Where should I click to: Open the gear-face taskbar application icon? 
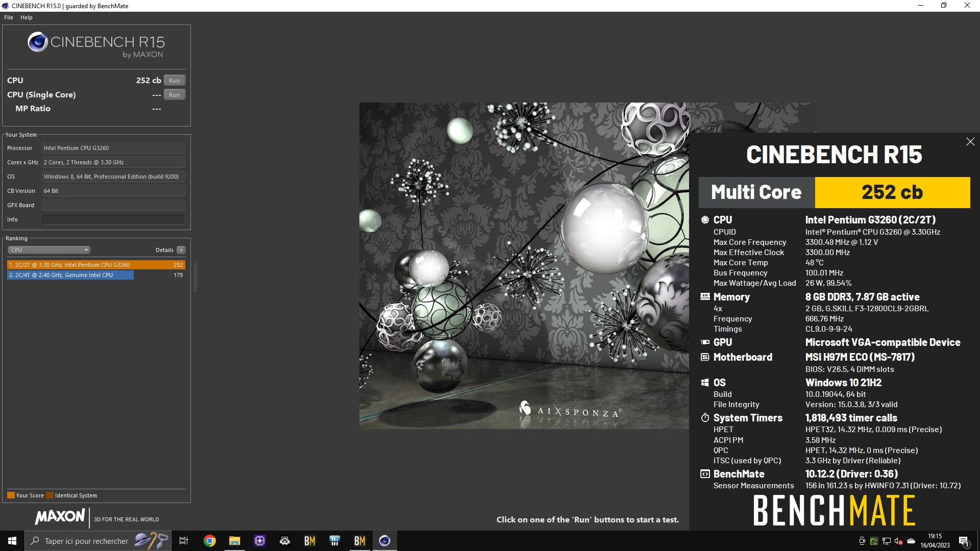[x=285, y=541]
